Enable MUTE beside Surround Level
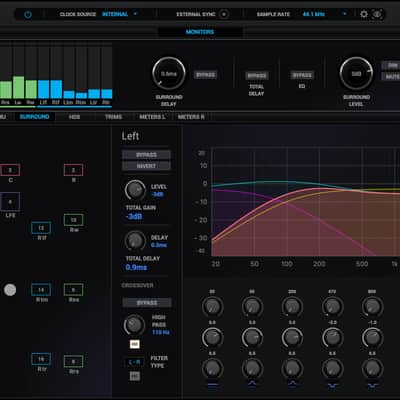The width and height of the screenshot is (400, 400). 392,77
